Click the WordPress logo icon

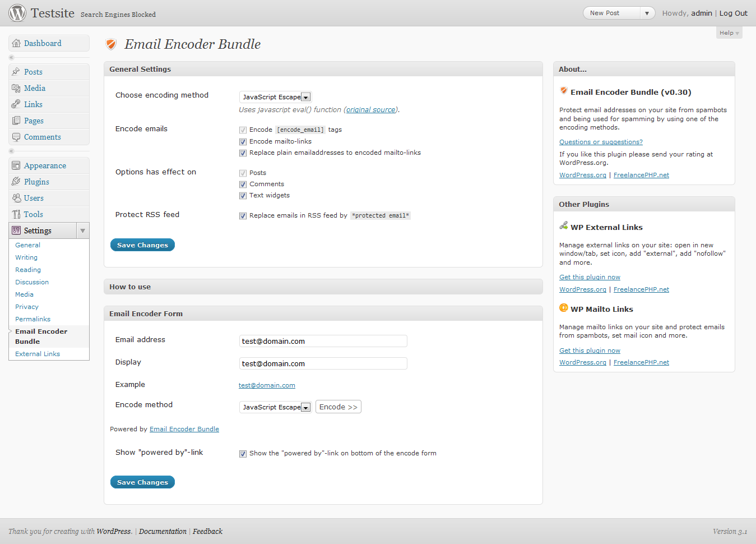pyautogui.click(x=17, y=13)
